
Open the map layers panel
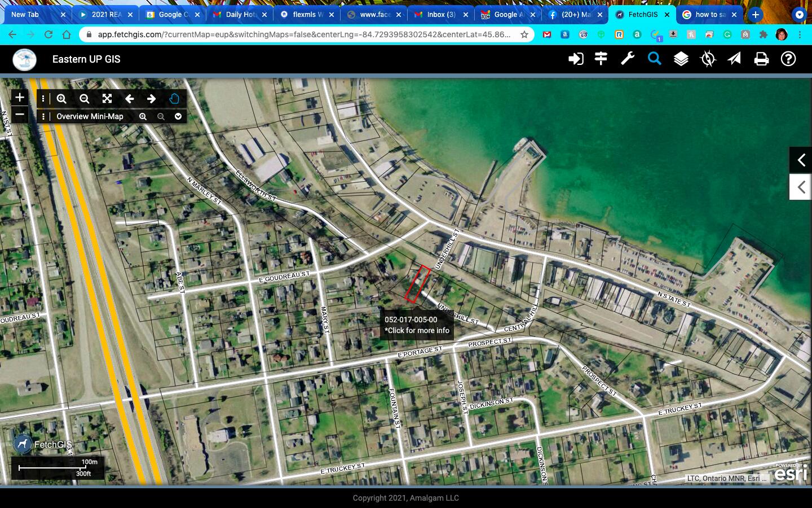(x=681, y=59)
